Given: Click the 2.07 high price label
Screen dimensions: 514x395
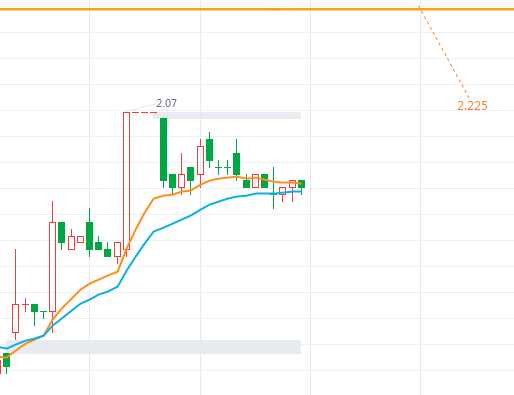Looking at the screenshot, I should [x=166, y=103].
